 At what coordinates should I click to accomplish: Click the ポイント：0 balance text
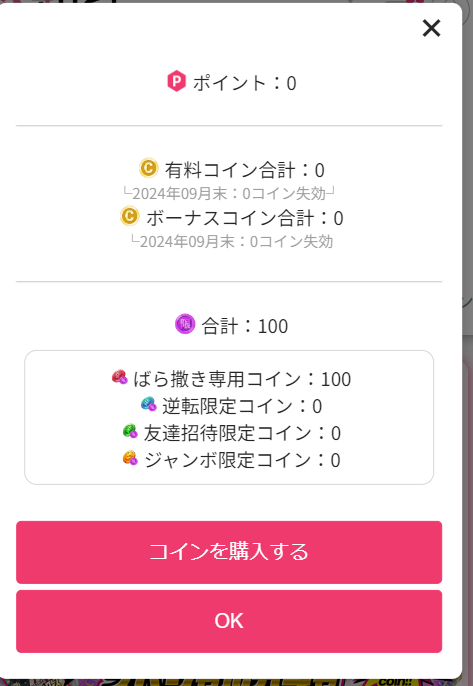[245, 83]
